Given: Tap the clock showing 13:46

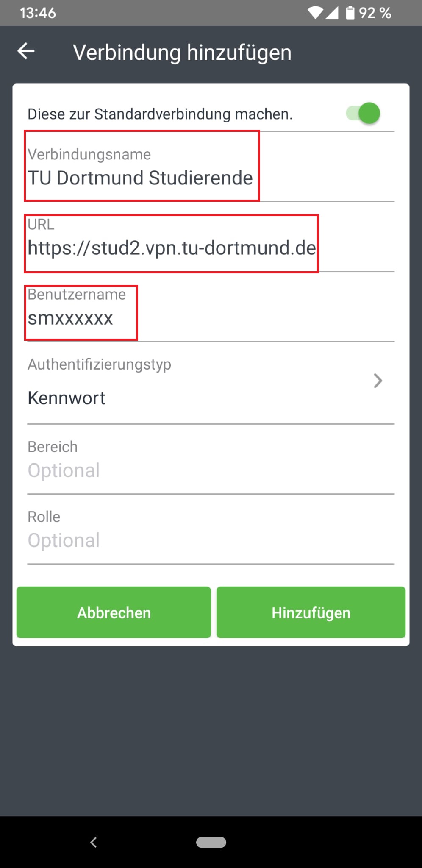Looking at the screenshot, I should [x=38, y=13].
